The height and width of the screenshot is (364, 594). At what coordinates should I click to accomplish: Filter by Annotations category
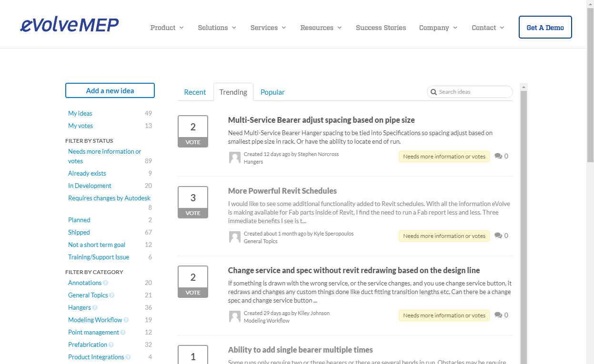(85, 283)
